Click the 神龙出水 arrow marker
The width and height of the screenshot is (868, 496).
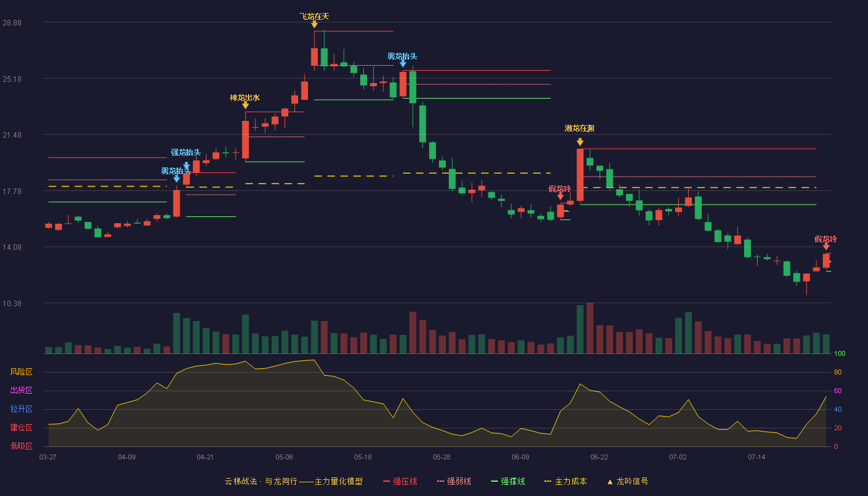246,105
